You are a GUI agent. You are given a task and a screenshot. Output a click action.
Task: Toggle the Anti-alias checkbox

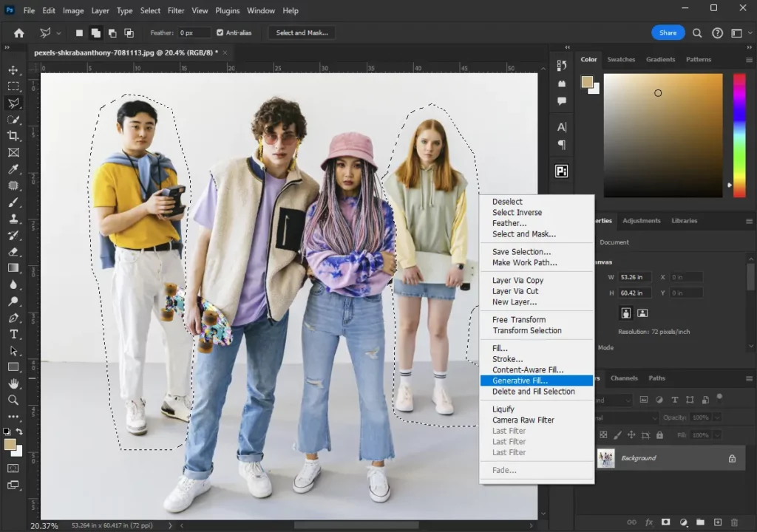220,33
